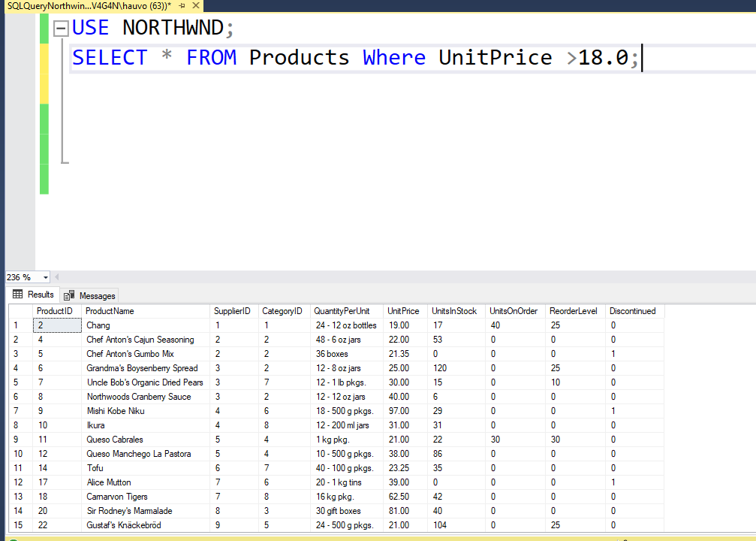
Task: Click the ProductName column header
Action: (110, 311)
